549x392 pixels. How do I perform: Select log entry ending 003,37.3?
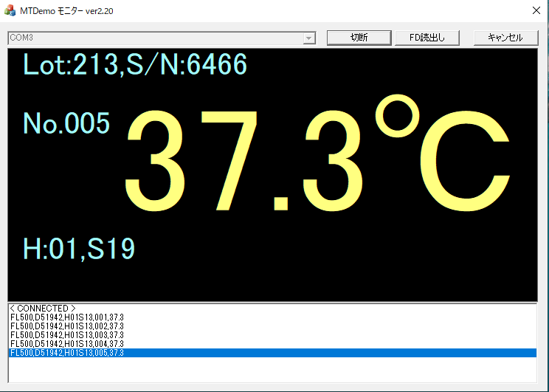67,335
